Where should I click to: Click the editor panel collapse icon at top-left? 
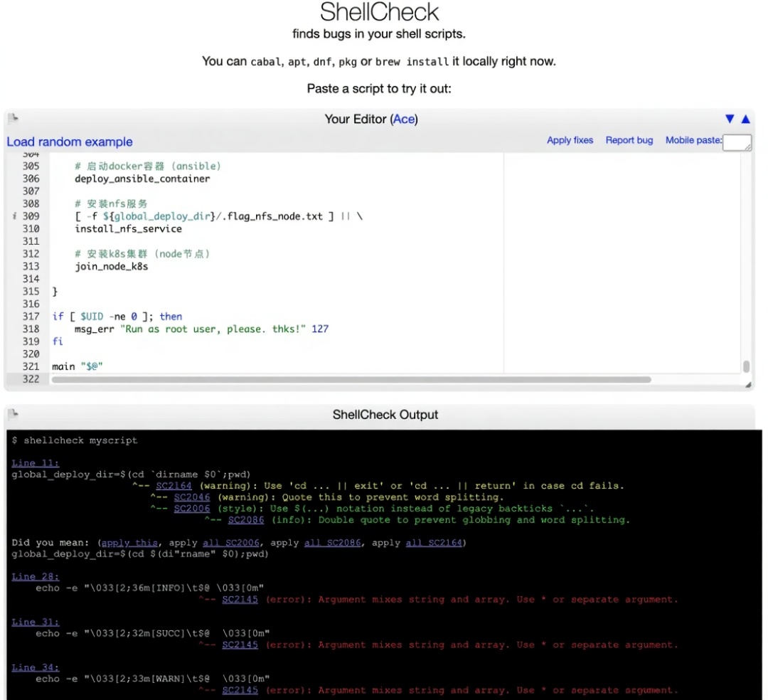pos(14,119)
